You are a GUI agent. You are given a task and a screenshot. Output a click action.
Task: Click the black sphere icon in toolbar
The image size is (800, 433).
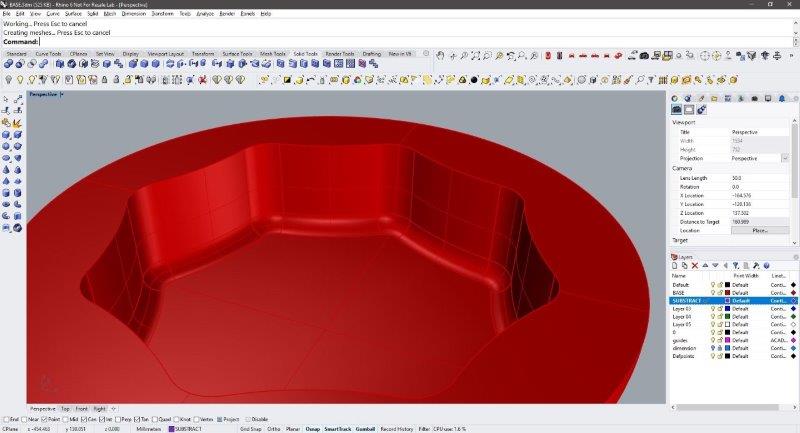point(474,80)
